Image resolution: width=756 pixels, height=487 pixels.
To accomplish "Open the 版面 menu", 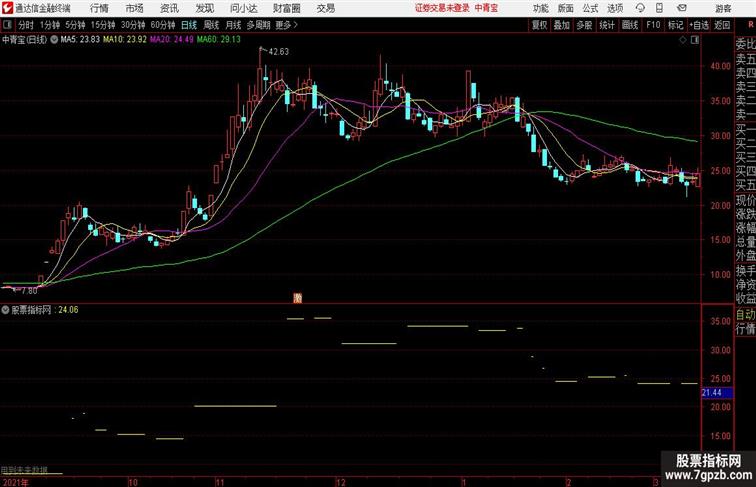I will pyautogui.click(x=566, y=8).
